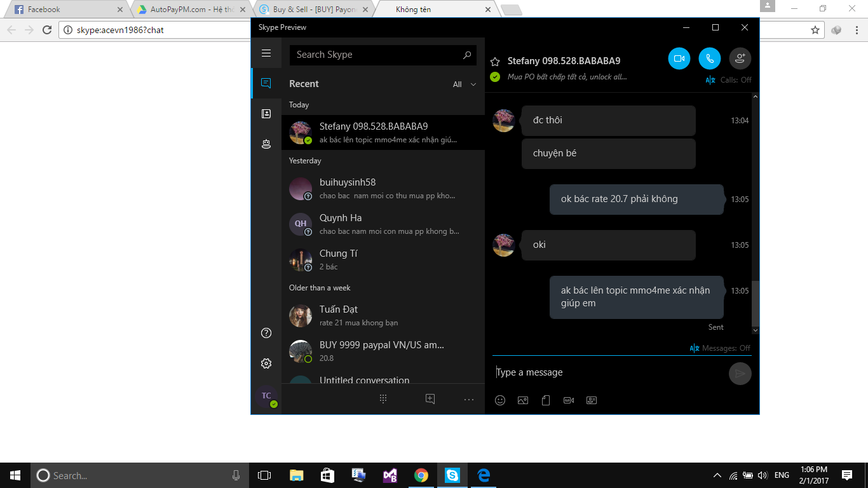Click the "chuyện bé" message bubble
Viewport: 868px width, 488px height.
coord(609,153)
